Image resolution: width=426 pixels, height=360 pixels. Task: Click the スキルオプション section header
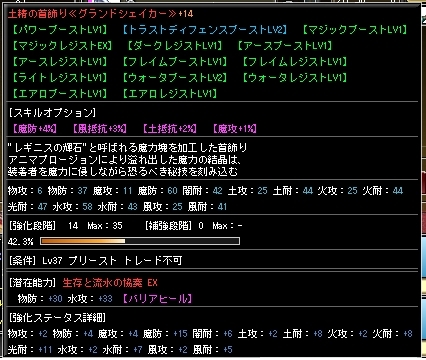tap(52, 113)
